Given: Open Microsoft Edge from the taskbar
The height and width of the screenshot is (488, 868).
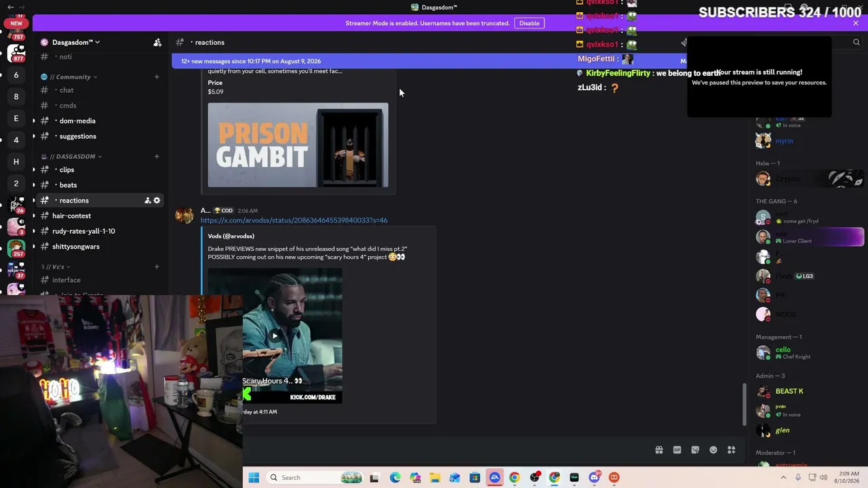Looking at the screenshot, I should [x=395, y=477].
